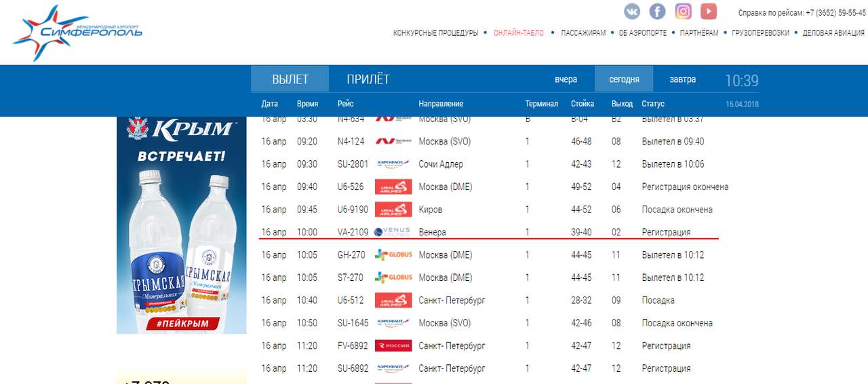Open the VK social network icon
868x384 pixels.
point(632,12)
